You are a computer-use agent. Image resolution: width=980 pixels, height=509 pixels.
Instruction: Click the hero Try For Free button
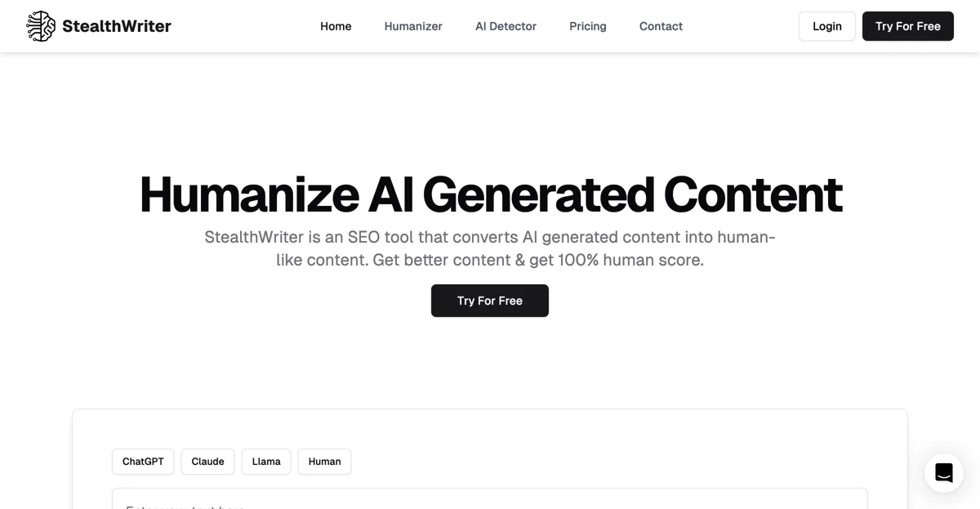click(x=490, y=301)
